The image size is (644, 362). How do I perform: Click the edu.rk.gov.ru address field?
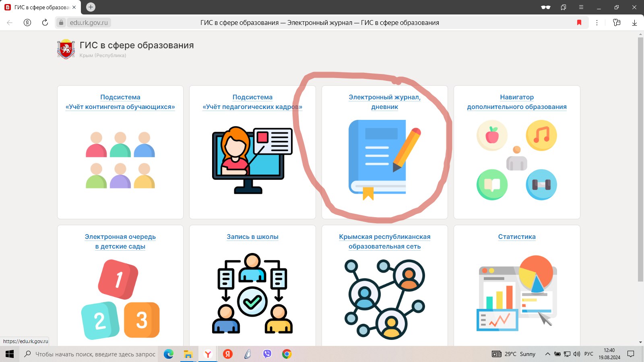coord(89,23)
